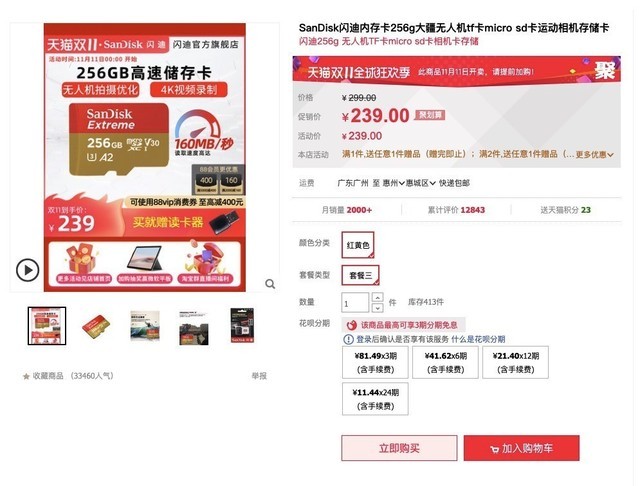
Task: Open the 惠州 city dropdown
Action: pyautogui.click(x=393, y=183)
